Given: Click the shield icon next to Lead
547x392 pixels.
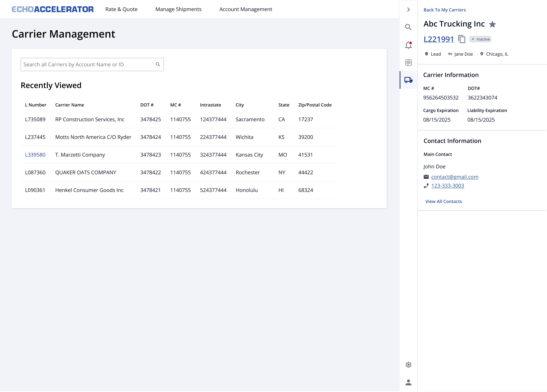Looking at the screenshot, I should [426, 54].
